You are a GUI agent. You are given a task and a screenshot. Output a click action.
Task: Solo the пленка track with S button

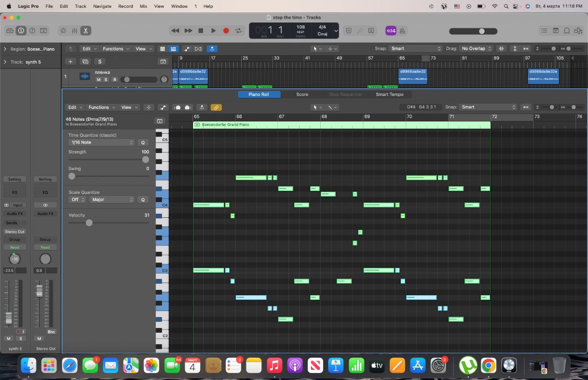[106, 79]
